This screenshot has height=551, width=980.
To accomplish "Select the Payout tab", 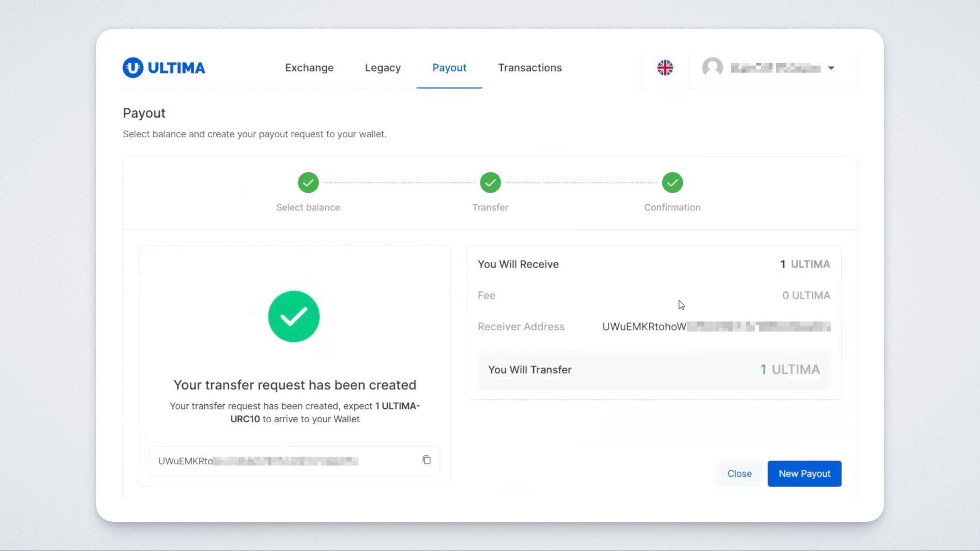I will coord(449,67).
